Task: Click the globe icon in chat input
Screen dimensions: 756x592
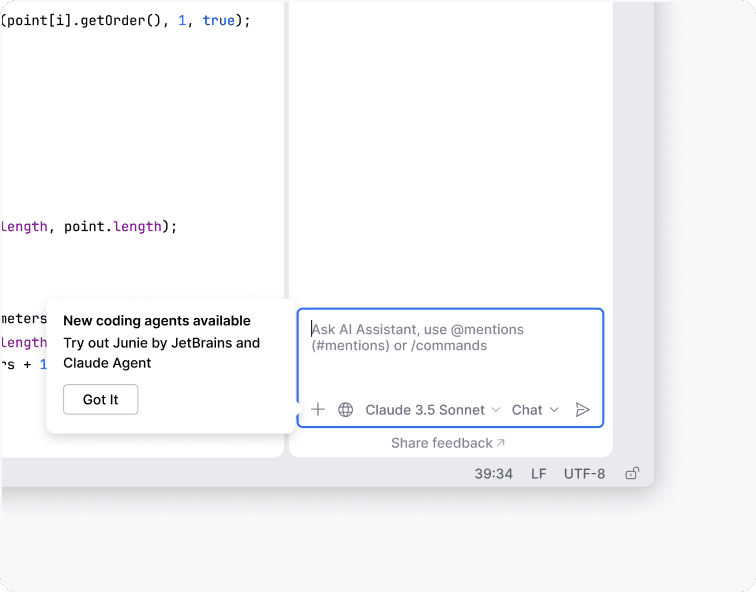Action: 346,409
